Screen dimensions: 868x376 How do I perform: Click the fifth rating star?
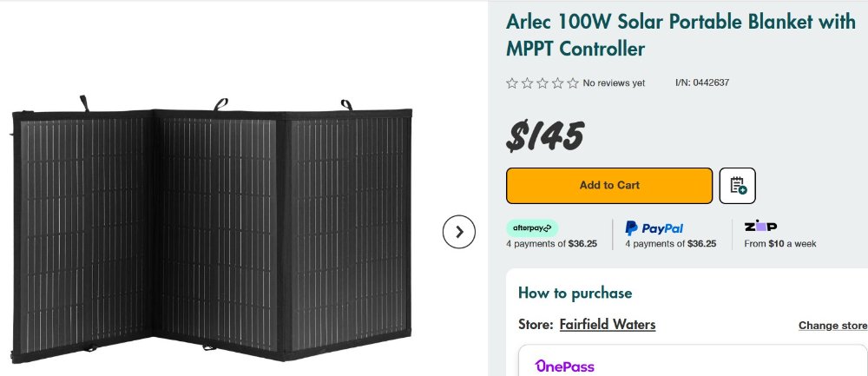(573, 83)
